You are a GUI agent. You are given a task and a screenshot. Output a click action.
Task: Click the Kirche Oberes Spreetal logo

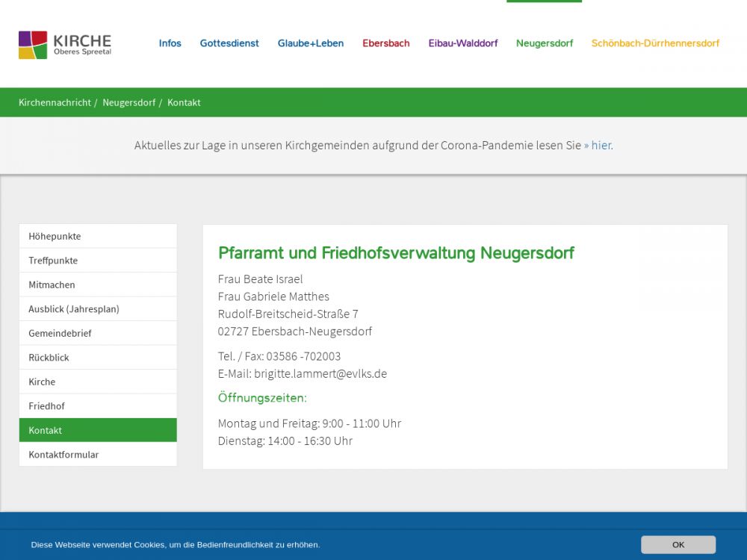65,45
